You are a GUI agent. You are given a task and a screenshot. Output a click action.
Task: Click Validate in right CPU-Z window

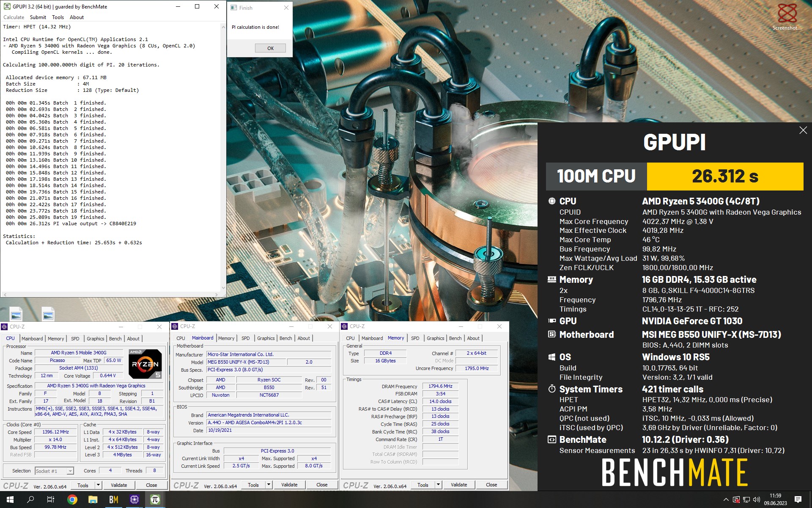[459, 485]
